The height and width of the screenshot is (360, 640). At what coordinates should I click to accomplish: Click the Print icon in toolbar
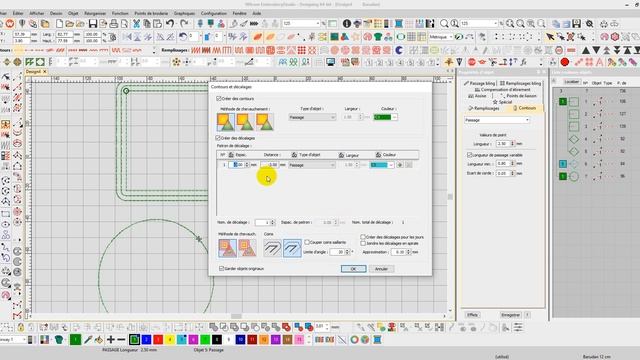114,24
